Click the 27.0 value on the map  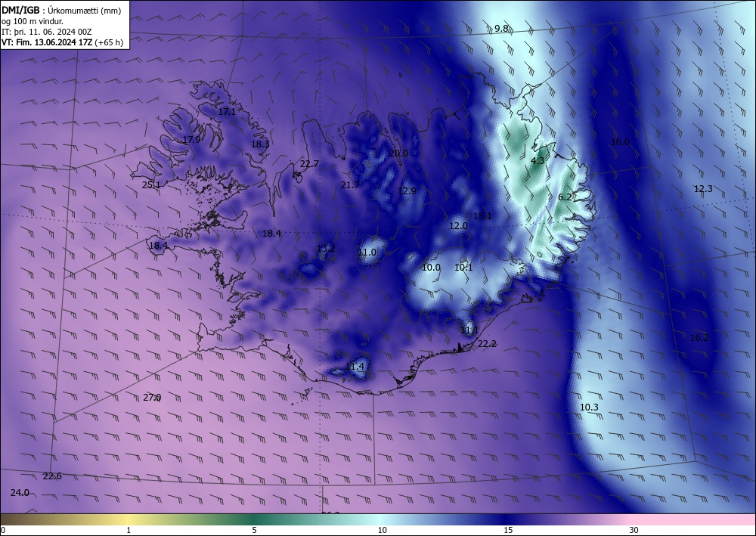[153, 398]
